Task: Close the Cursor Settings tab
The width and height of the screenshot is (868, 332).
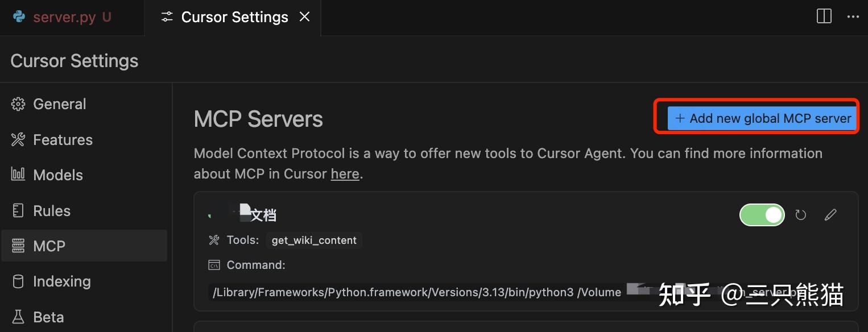Action: pyautogui.click(x=305, y=17)
